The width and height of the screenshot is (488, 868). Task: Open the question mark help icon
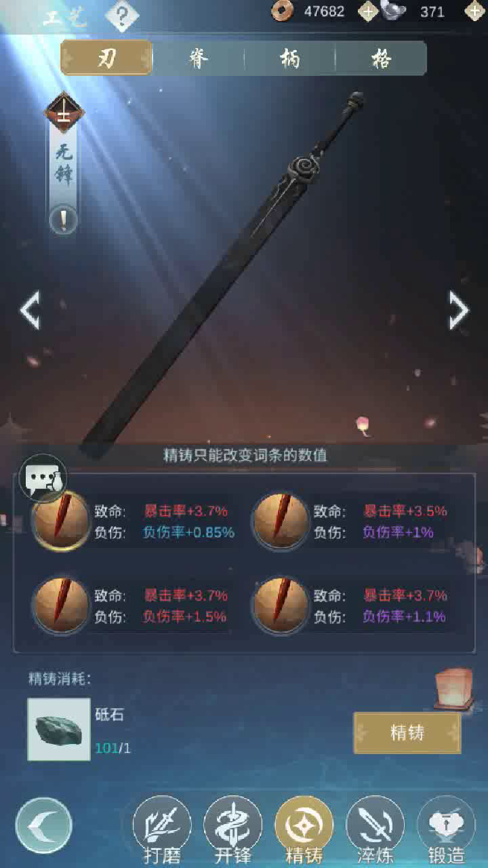121,15
